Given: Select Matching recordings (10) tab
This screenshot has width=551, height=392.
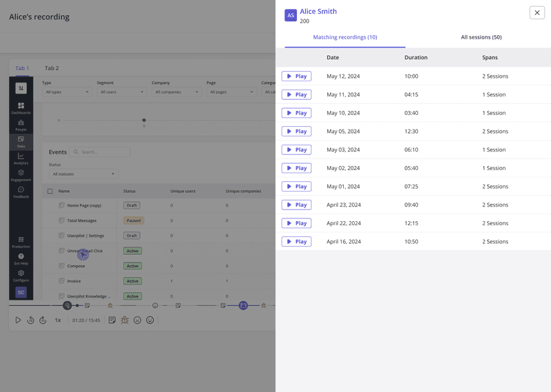Looking at the screenshot, I should pos(344,37).
